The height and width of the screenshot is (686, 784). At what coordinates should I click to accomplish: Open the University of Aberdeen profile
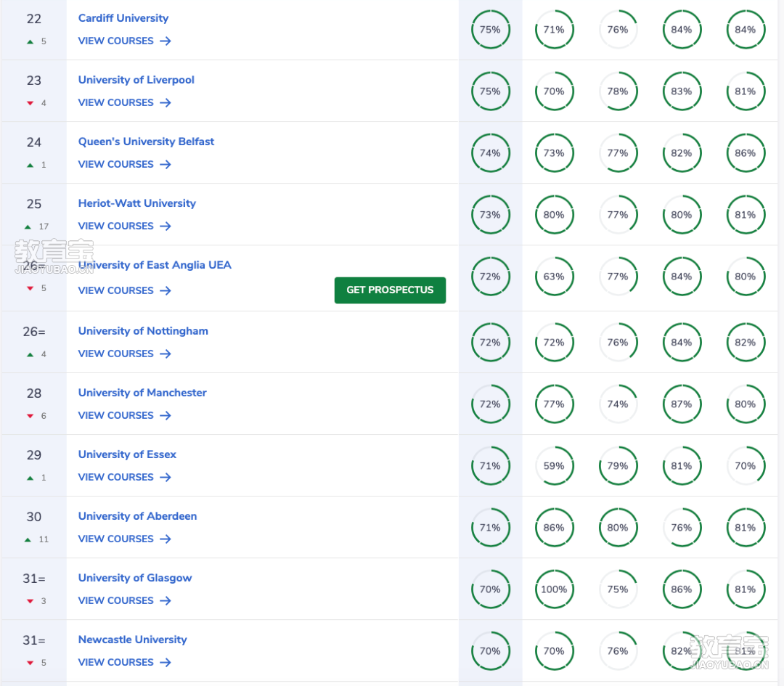(137, 516)
